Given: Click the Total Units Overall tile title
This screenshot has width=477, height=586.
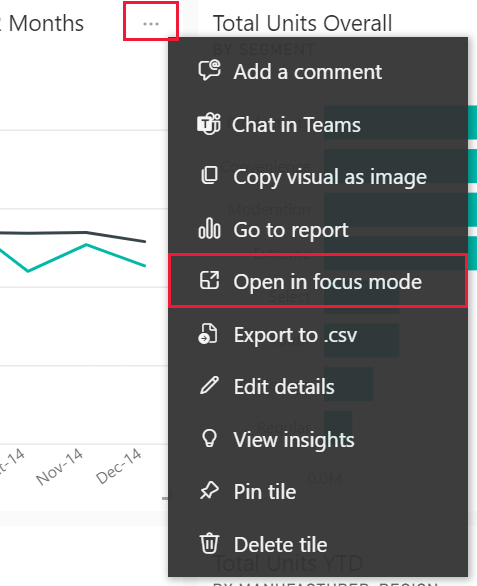Looking at the screenshot, I should click(302, 23).
